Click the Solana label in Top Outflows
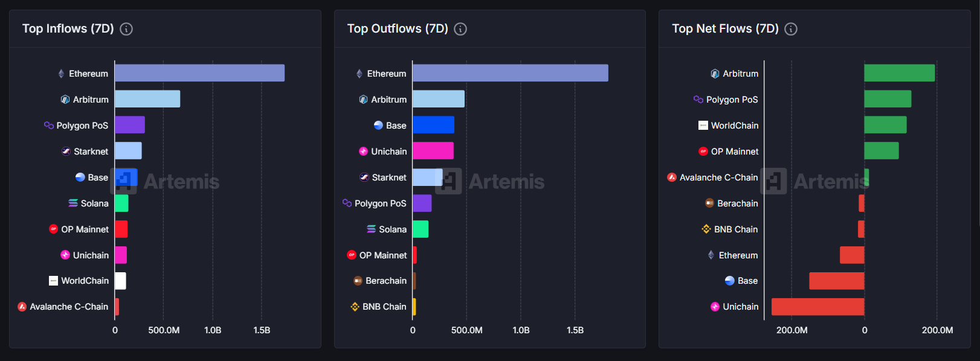 click(x=393, y=229)
